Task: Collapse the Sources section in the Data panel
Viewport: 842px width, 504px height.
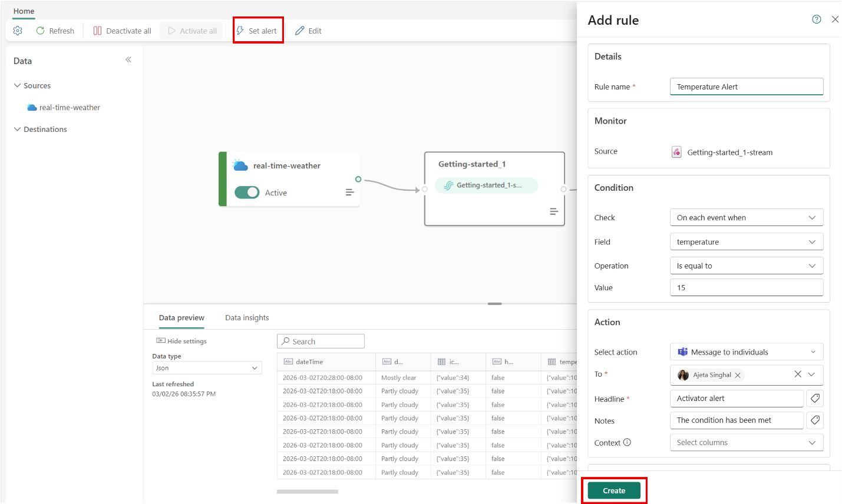Action: pyautogui.click(x=17, y=85)
